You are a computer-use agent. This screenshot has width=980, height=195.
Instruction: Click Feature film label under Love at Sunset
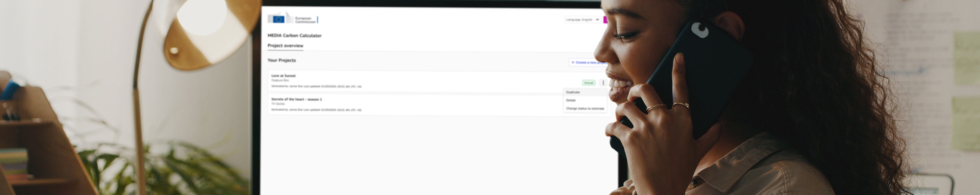pyautogui.click(x=280, y=81)
